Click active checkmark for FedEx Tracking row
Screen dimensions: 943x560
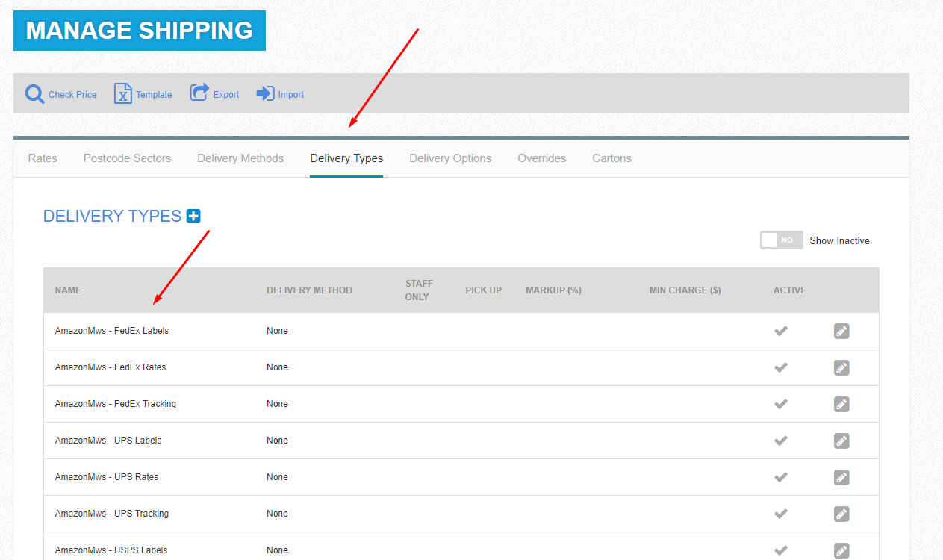781,404
